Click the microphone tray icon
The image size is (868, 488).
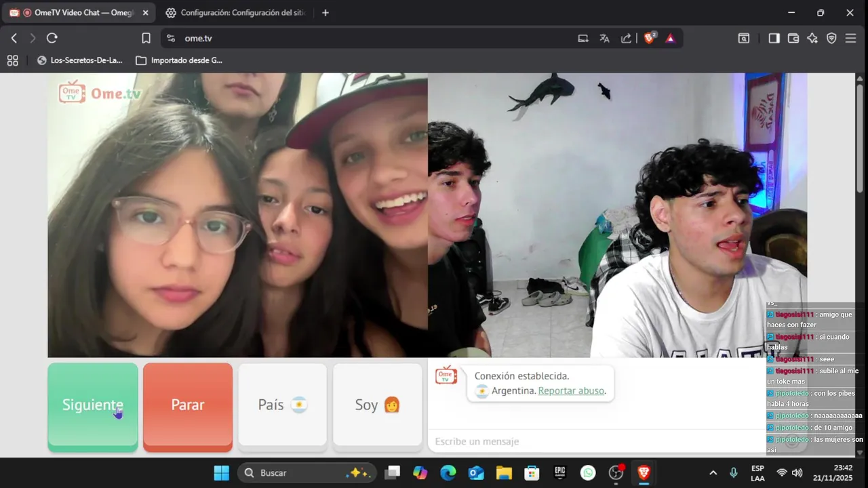733,473
